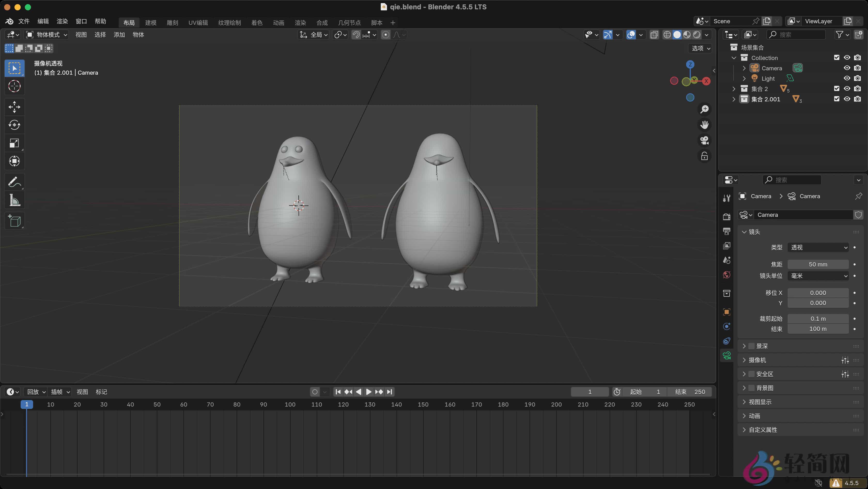Select the Measure tool
868x489 pixels.
(x=14, y=200)
